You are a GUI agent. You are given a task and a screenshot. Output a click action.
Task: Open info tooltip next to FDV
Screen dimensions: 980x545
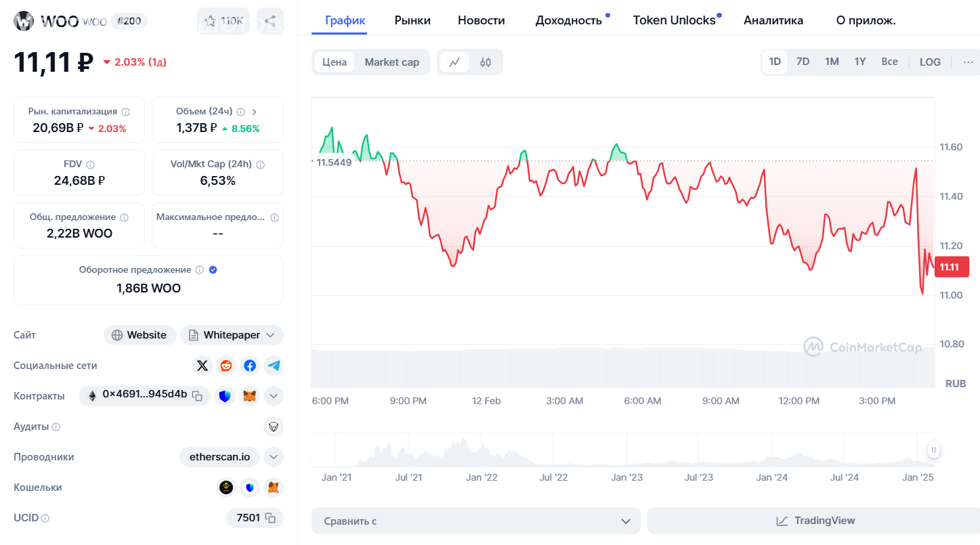tap(91, 165)
